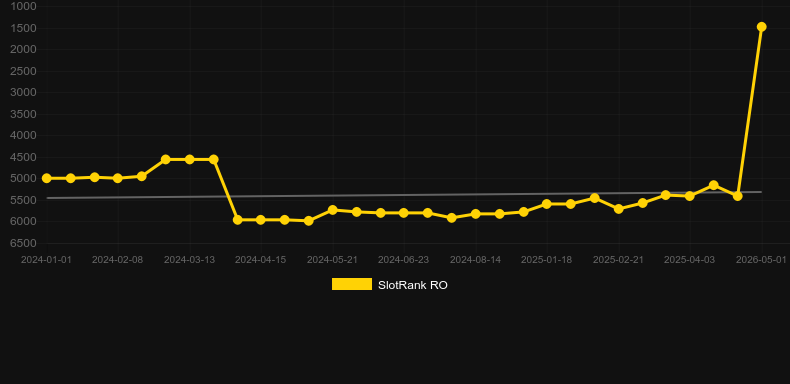Select the data point above 2024-03-13
Image resolution: width=790 pixels, height=384 pixels.
tap(189, 159)
